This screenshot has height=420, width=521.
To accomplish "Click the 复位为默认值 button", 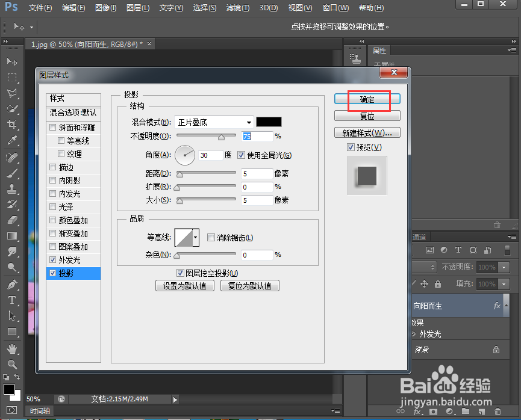I will point(250,286).
